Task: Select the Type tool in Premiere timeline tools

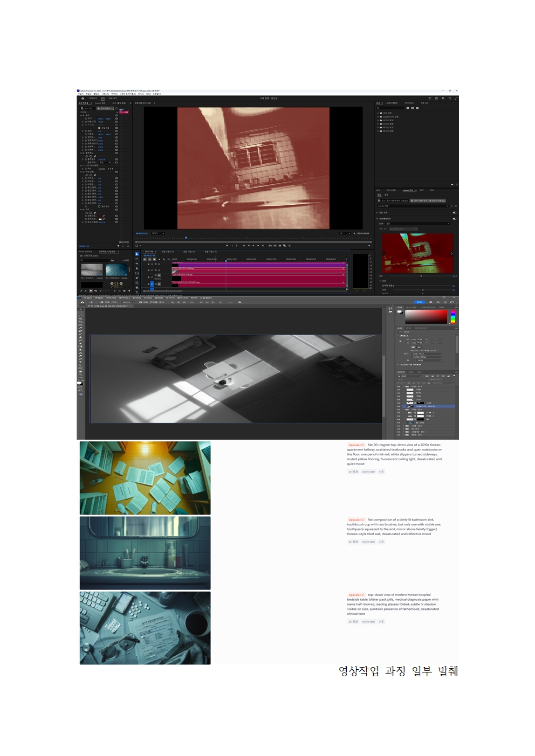Action: point(137,292)
